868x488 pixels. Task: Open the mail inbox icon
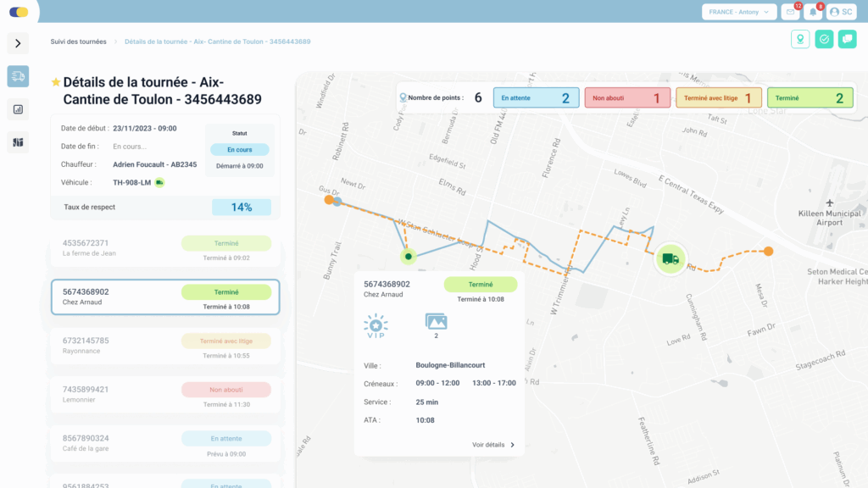(791, 12)
